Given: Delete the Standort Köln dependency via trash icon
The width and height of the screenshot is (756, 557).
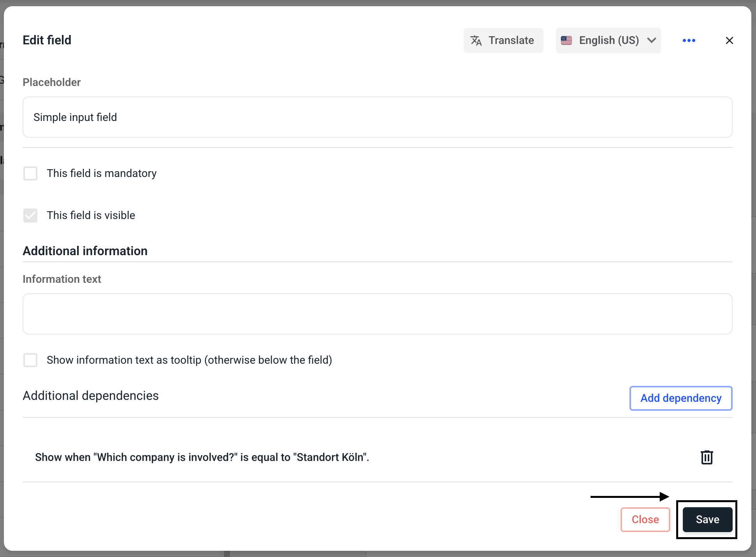Looking at the screenshot, I should click(707, 457).
